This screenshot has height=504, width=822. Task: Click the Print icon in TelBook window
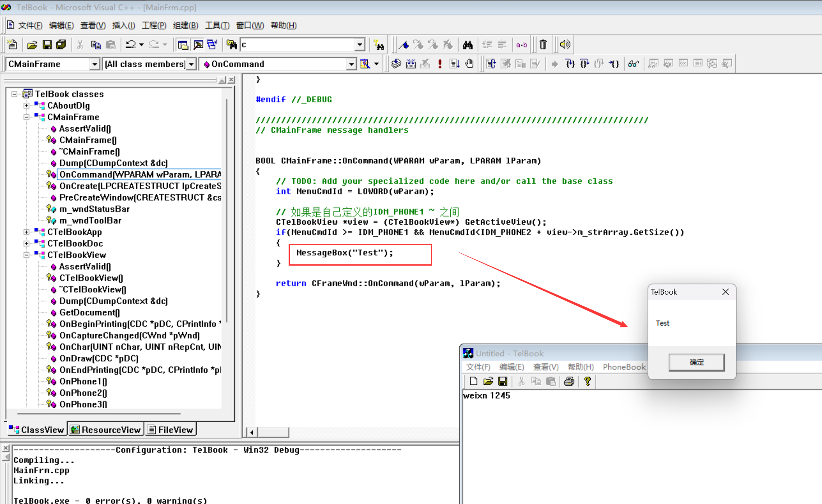(x=569, y=381)
